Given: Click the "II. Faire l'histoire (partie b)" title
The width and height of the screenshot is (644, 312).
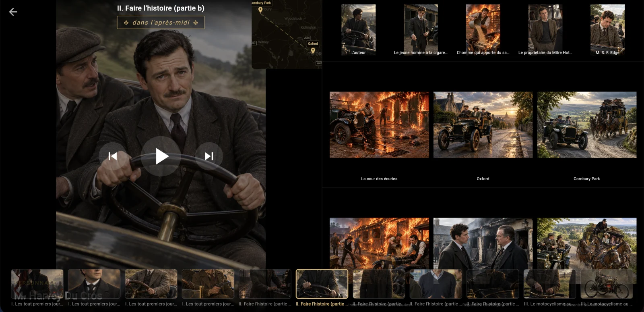Looking at the screenshot, I should [161, 8].
